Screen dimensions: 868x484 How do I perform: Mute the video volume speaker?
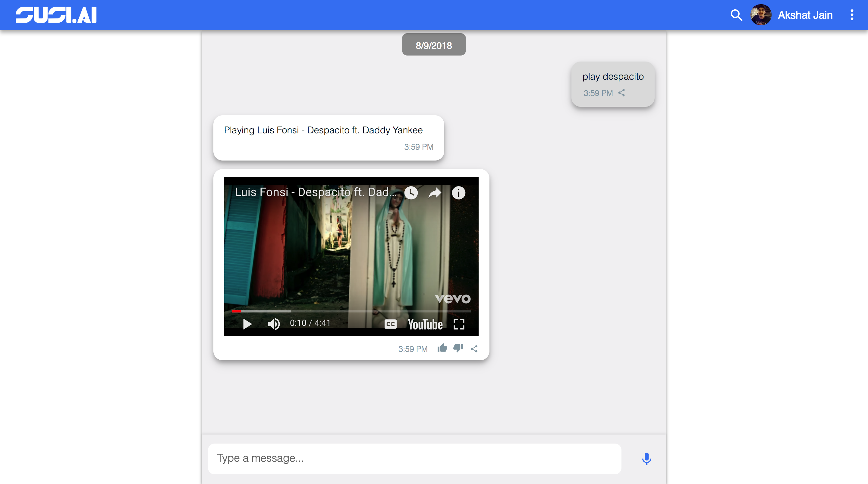273,324
